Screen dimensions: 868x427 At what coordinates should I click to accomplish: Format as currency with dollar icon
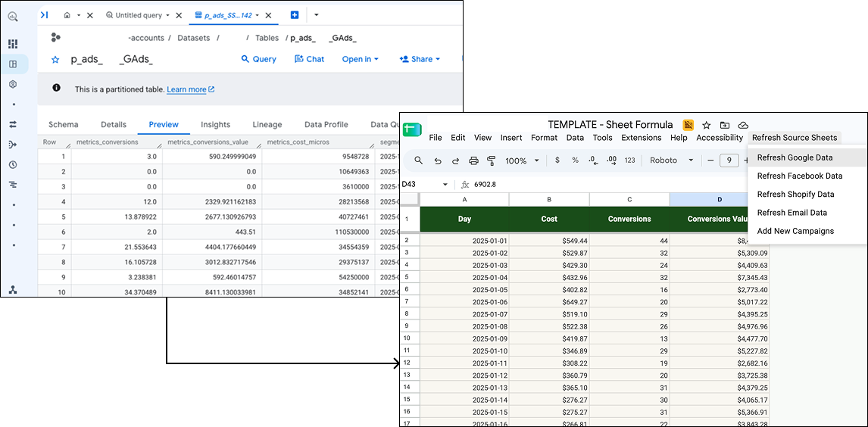557,161
